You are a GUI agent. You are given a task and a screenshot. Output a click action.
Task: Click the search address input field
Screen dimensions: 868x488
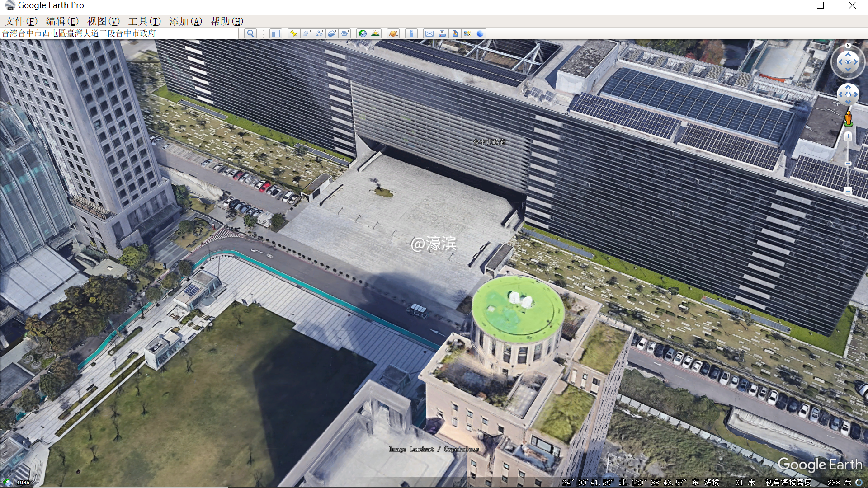point(119,33)
